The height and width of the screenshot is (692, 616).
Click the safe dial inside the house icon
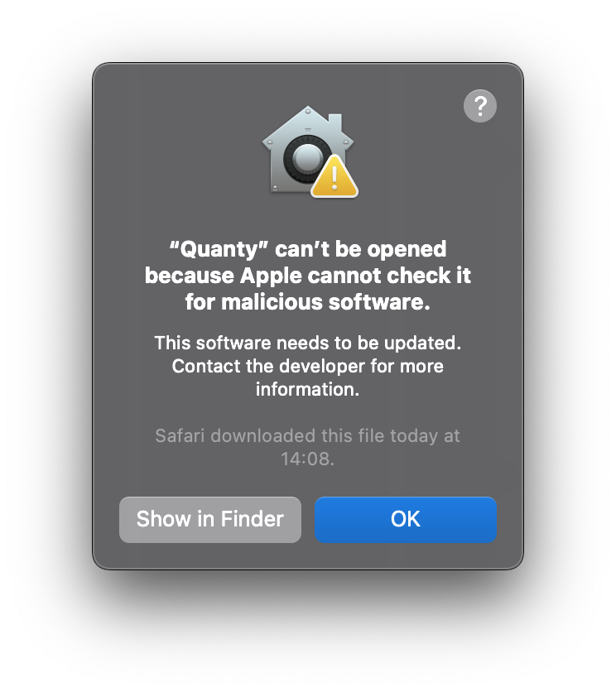pos(307,159)
